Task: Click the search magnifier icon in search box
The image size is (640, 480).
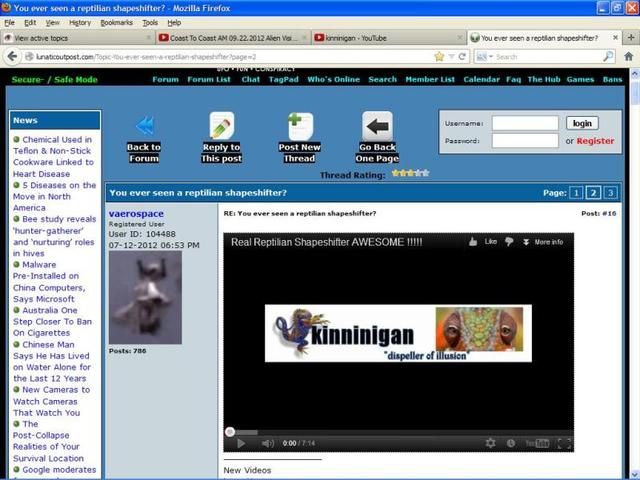Action: pos(608,56)
